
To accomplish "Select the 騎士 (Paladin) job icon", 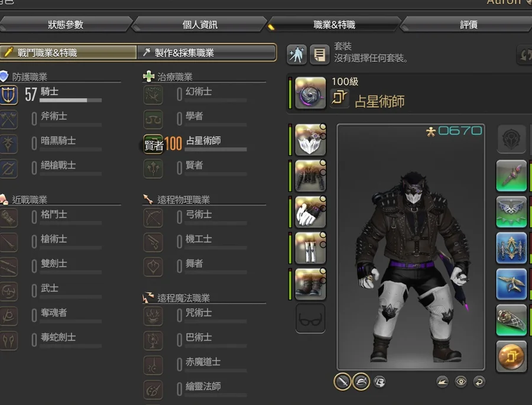I will click(8, 95).
